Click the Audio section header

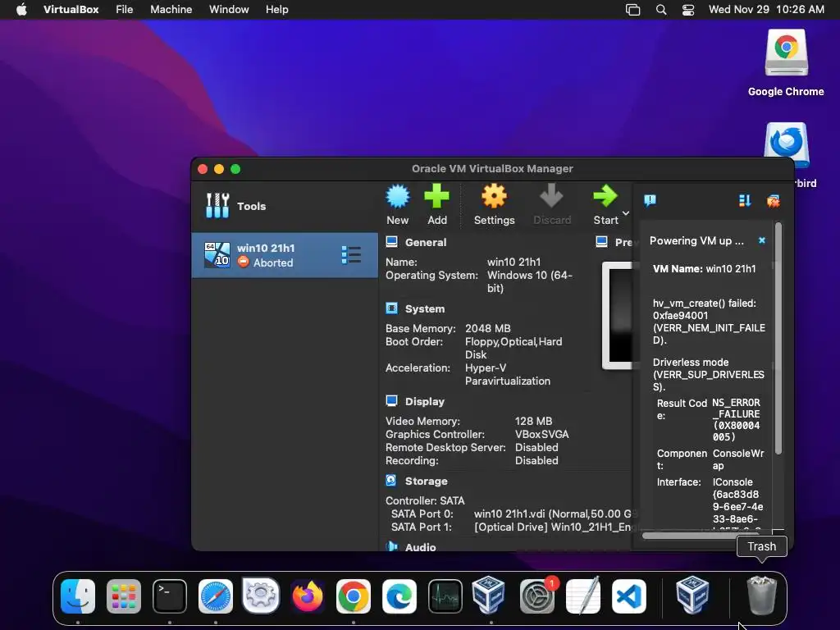(421, 547)
